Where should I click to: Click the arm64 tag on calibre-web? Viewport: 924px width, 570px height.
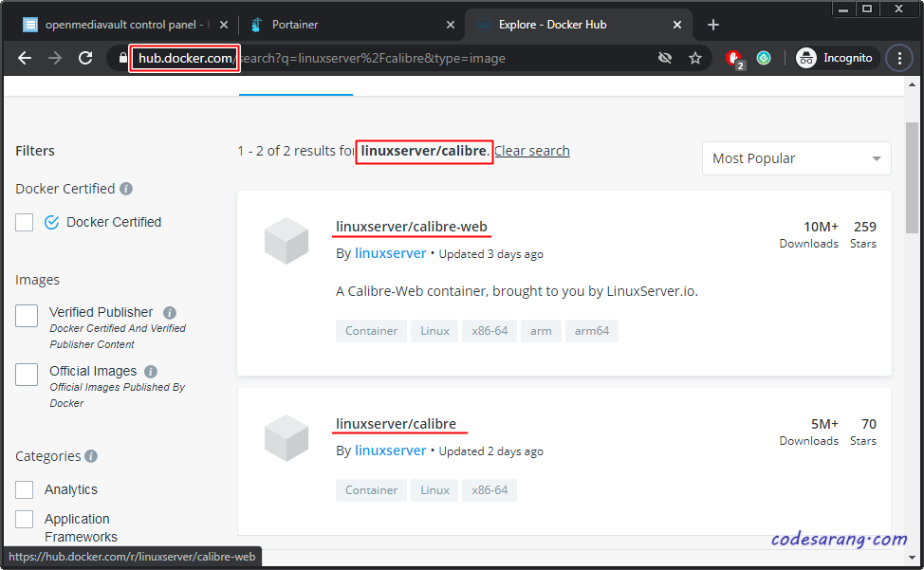592,331
